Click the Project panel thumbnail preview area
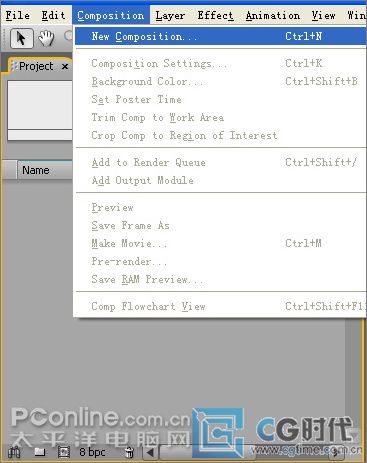367x463 pixels. [x=40, y=105]
